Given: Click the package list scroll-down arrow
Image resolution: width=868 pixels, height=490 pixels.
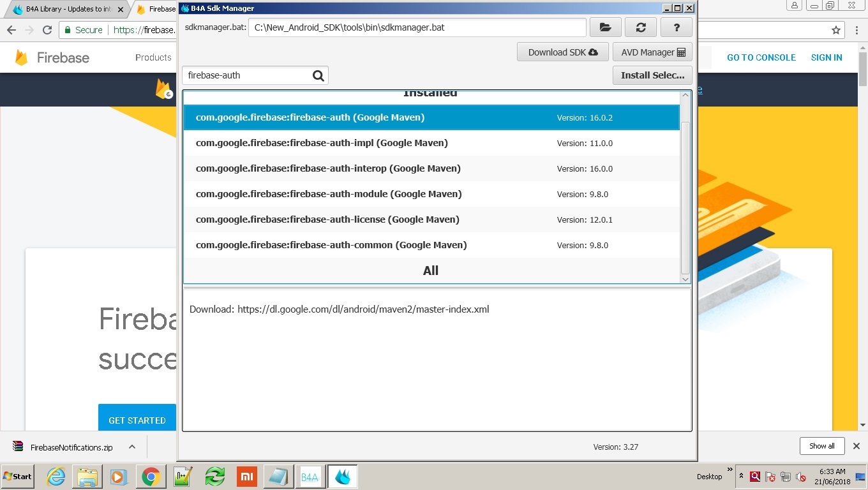Looking at the screenshot, I should pyautogui.click(x=685, y=279).
